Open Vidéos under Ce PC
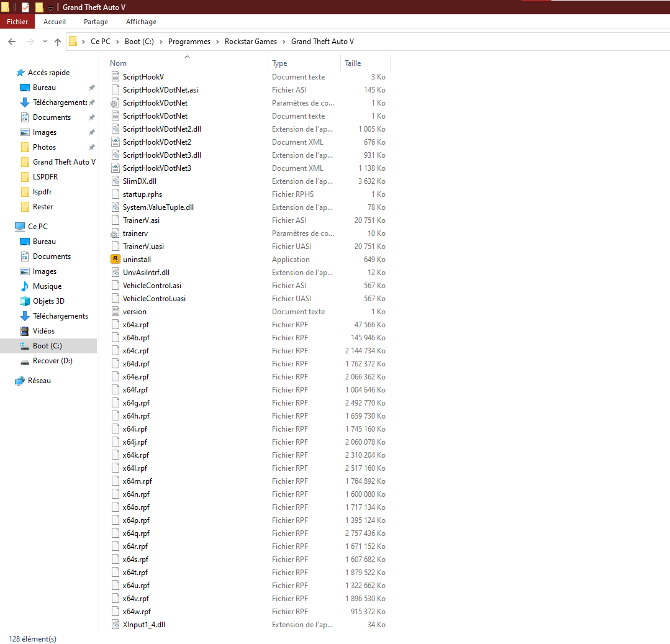The image size is (670, 644). point(43,331)
